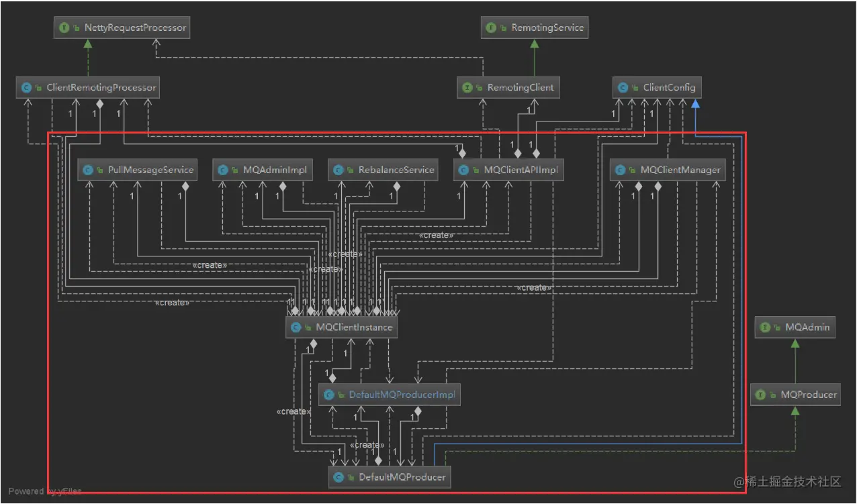Click the ClientConfig class icon
857x504 pixels.
point(623,87)
